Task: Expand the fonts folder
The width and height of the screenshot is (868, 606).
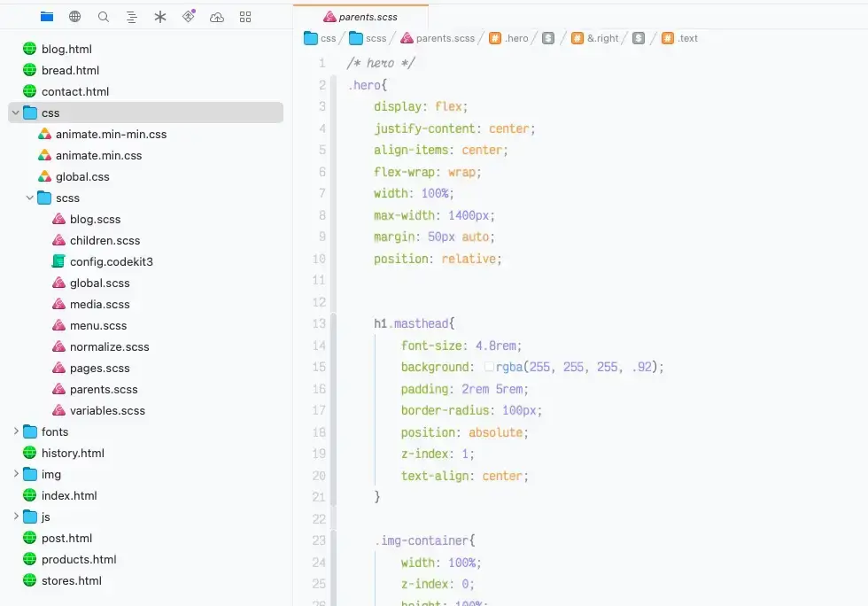Action: coord(16,431)
